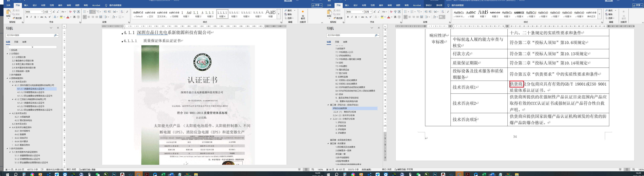Open the 表设计 ribbon tab
The width and height of the screenshot is (644, 176).
(x=428, y=5)
